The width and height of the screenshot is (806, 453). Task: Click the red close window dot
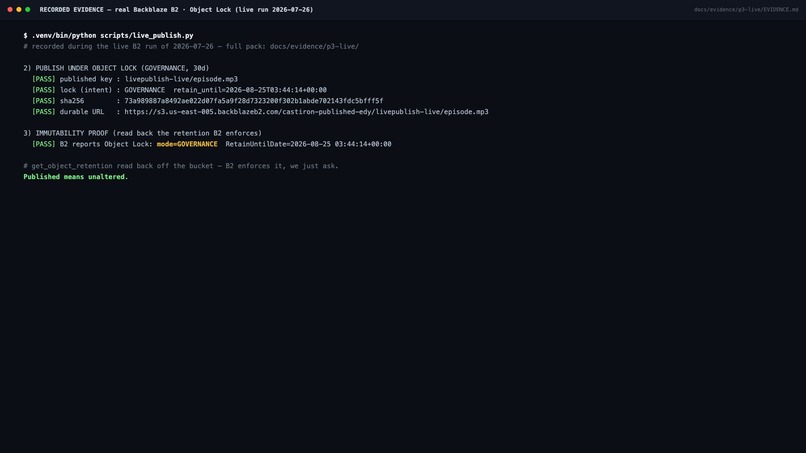click(x=10, y=9)
